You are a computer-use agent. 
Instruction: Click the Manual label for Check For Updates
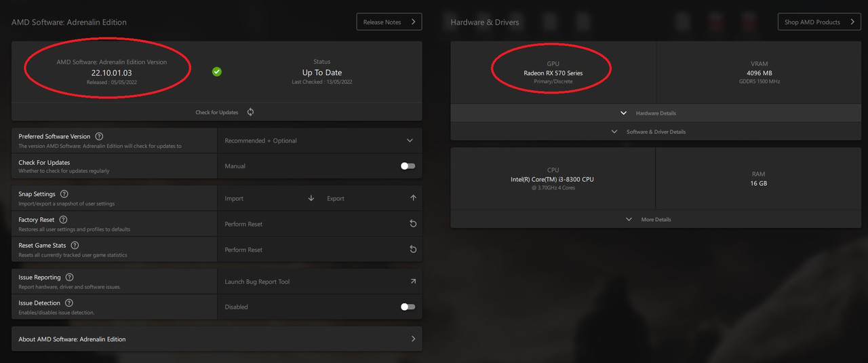[x=235, y=166]
